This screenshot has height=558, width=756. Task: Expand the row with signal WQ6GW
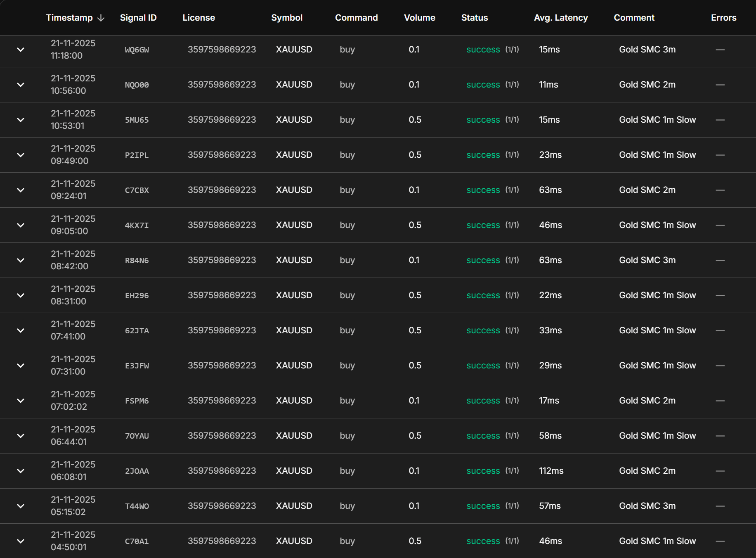tap(21, 50)
